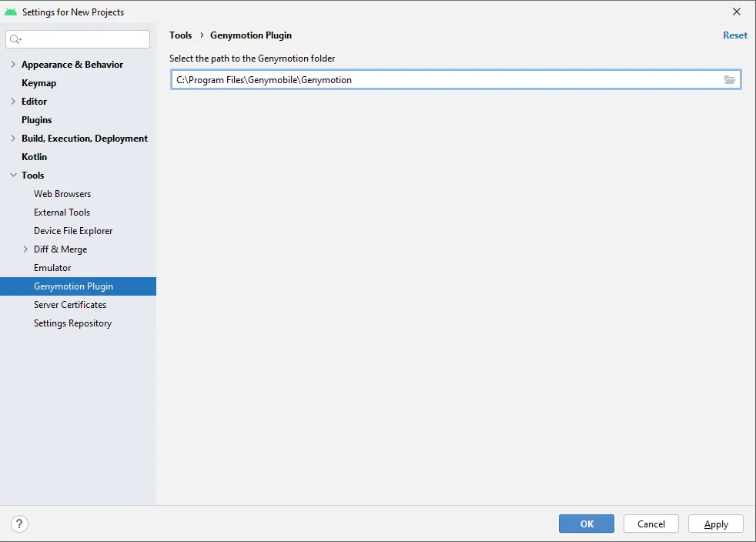The width and height of the screenshot is (756, 542).
Task: Click the search magnifier icon
Action: [15, 39]
